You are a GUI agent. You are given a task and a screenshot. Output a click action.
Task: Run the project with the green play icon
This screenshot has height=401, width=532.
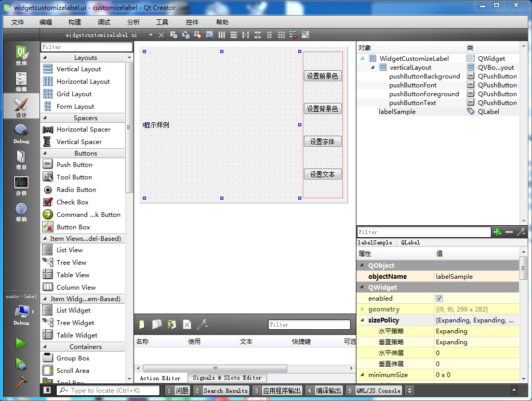pos(21,343)
